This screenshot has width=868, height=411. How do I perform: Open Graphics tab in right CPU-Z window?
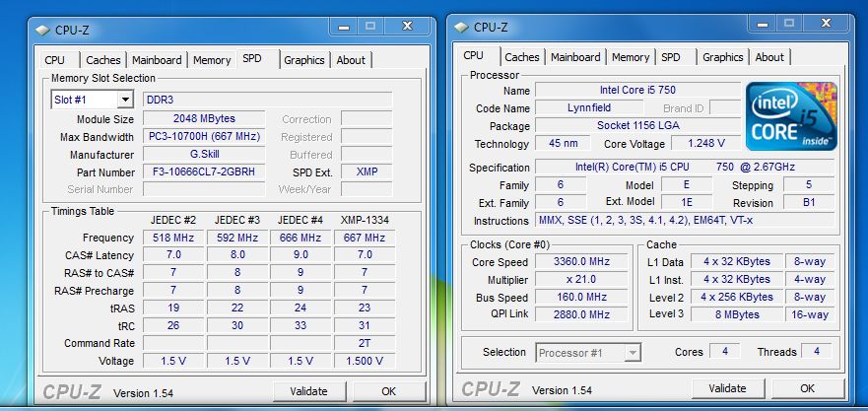(x=722, y=57)
